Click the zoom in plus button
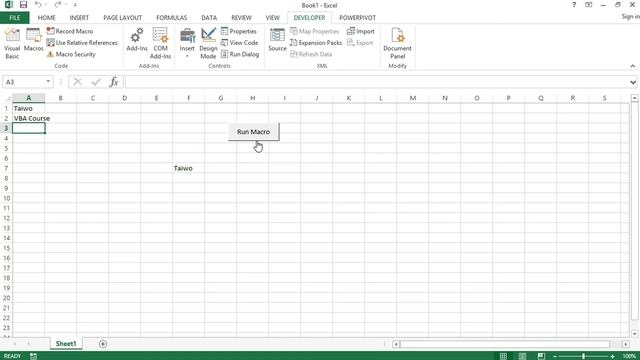The height and width of the screenshot is (360, 640). (x=612, y=356)
